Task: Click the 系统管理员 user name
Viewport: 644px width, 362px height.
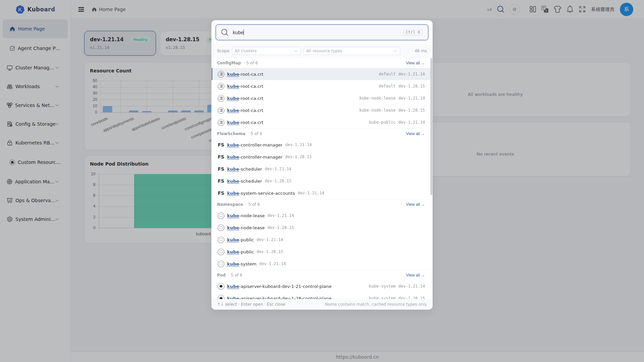Action: tap(602, 9)
